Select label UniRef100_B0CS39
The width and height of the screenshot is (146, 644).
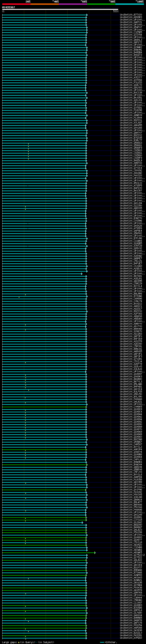tap(131, 93)
